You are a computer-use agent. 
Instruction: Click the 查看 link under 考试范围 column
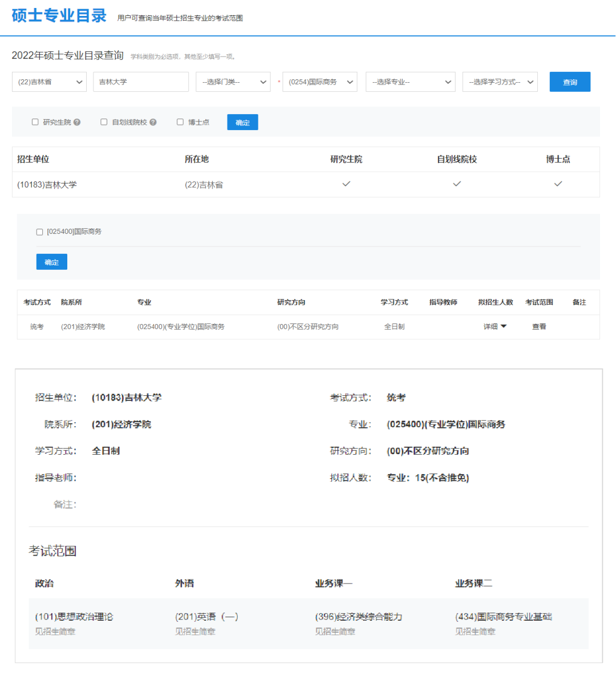[538, 326]
